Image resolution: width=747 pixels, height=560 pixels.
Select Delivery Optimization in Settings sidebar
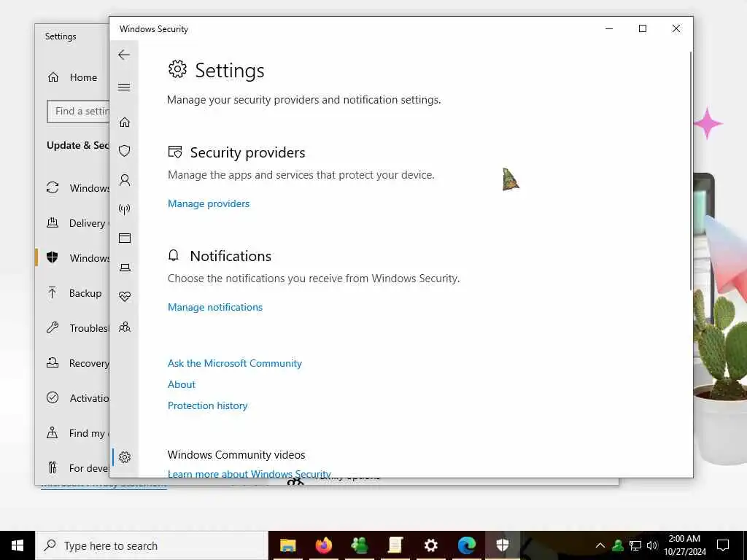coord(72,223)
